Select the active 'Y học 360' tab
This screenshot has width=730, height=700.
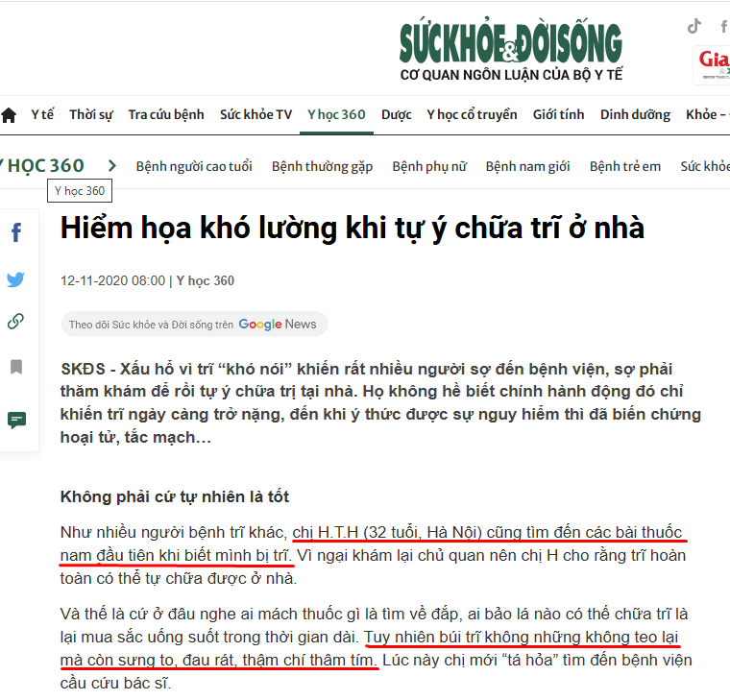click(x=336, y=114)
